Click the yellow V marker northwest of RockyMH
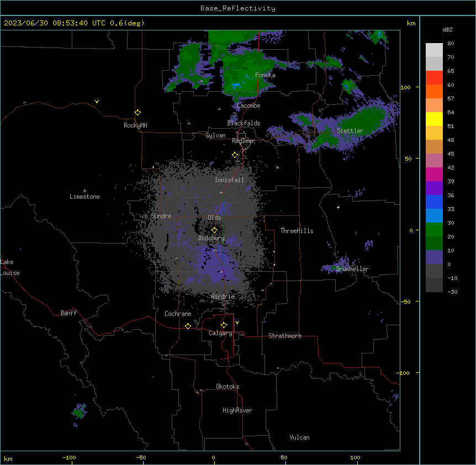The image size is (476, 465). (x=97, y=102)
